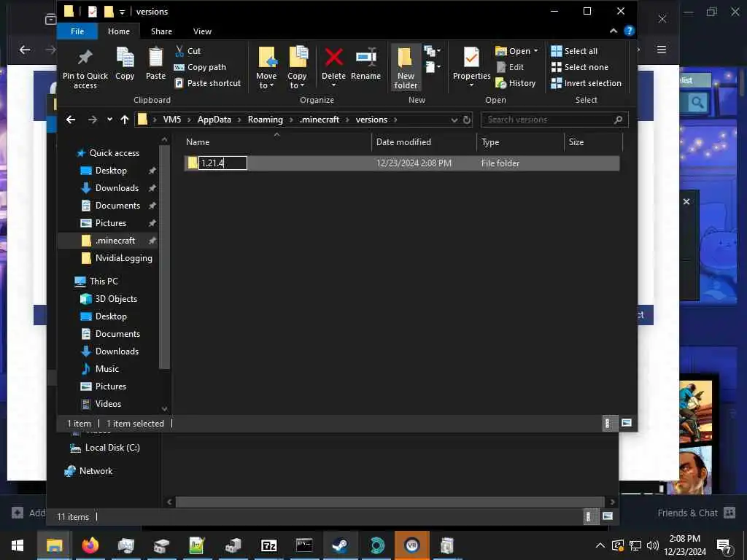Open the Move to dropdown
Image resolution: width=747 pixels, height=560 pixels.
pyautogui.click(x=266, y=68)
